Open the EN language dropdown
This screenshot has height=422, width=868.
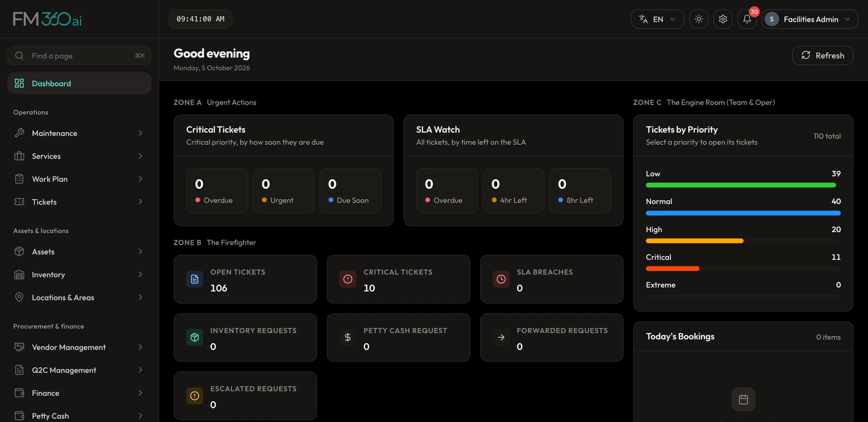coord(657,19)
